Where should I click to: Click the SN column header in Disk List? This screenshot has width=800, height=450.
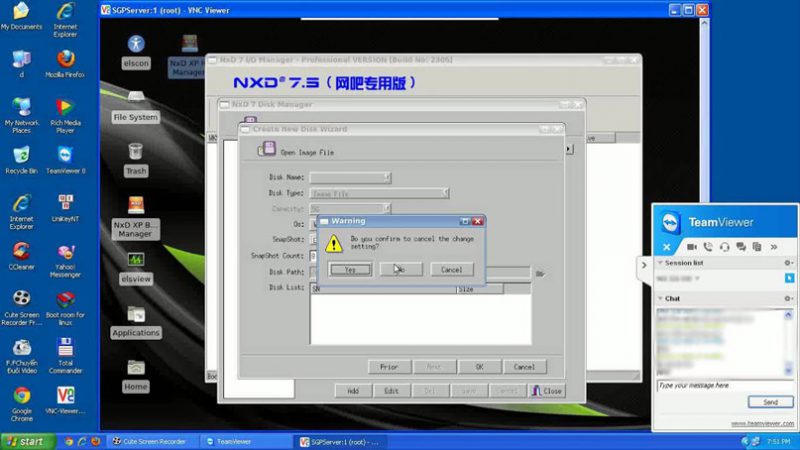383,289
